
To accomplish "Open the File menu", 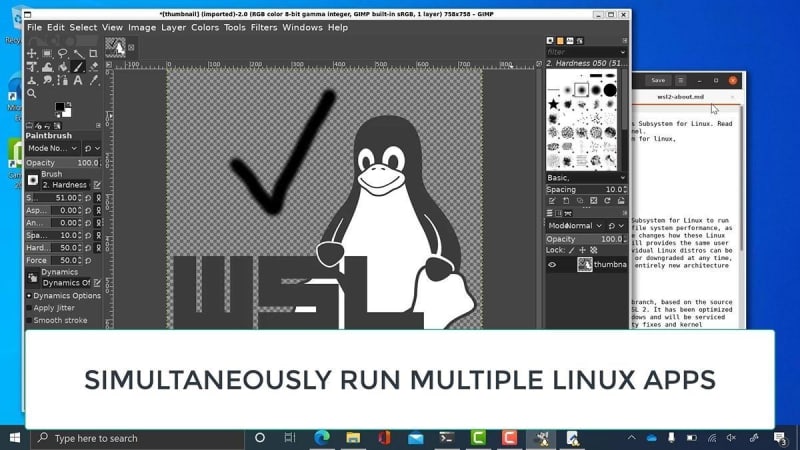I will [x=34, y=28].
